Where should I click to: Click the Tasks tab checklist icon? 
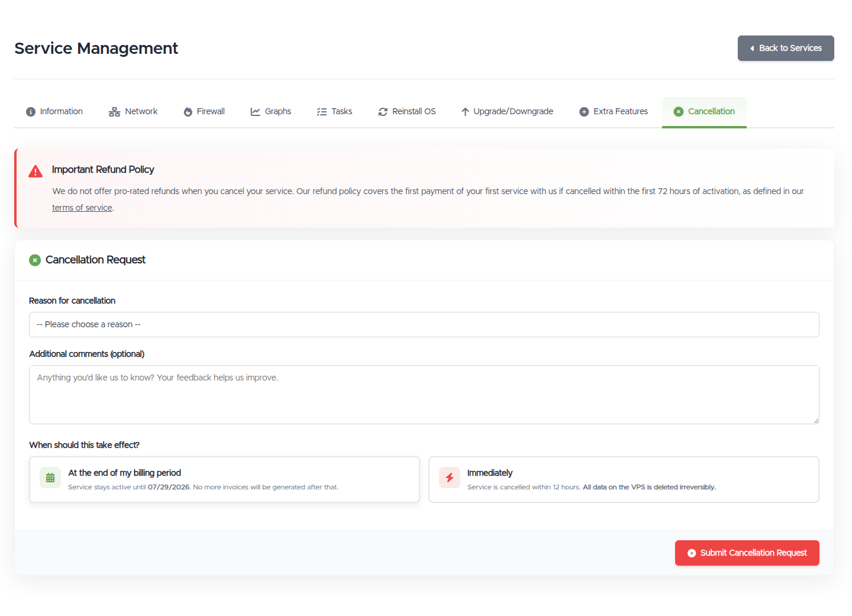(322, 112)
